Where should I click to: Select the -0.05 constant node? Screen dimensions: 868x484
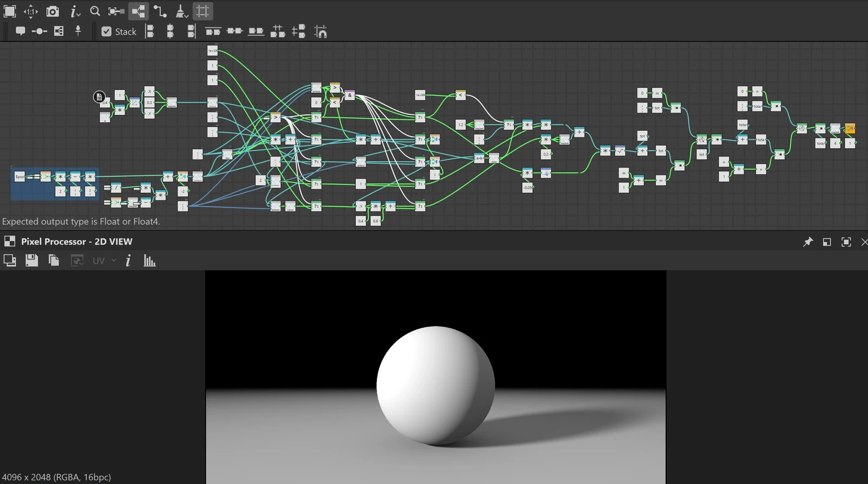(528, 188)
